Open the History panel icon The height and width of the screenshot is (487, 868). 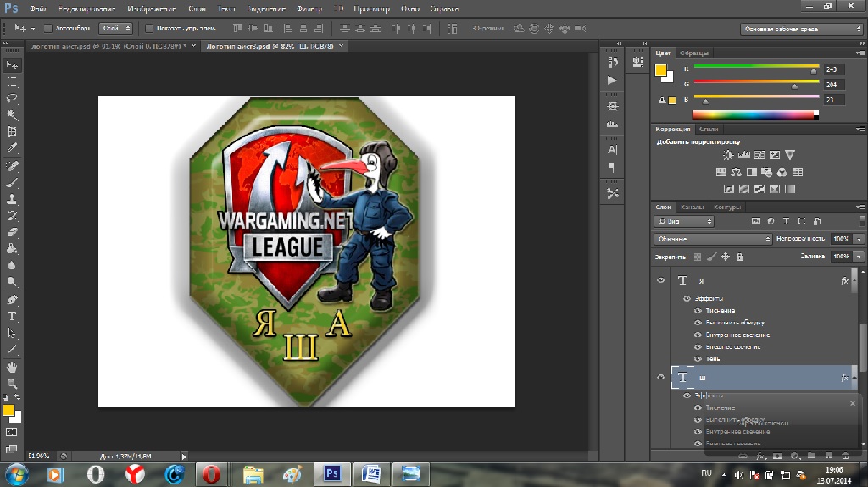(x=612, y=62)
